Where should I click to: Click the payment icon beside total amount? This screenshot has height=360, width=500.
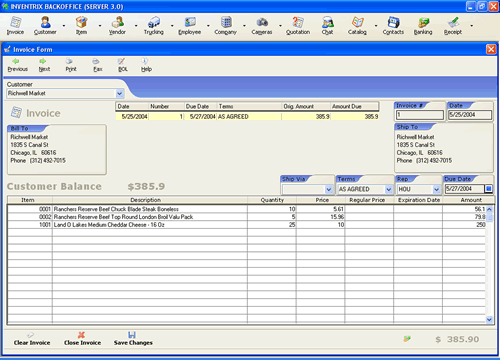[x=407, y=339]
